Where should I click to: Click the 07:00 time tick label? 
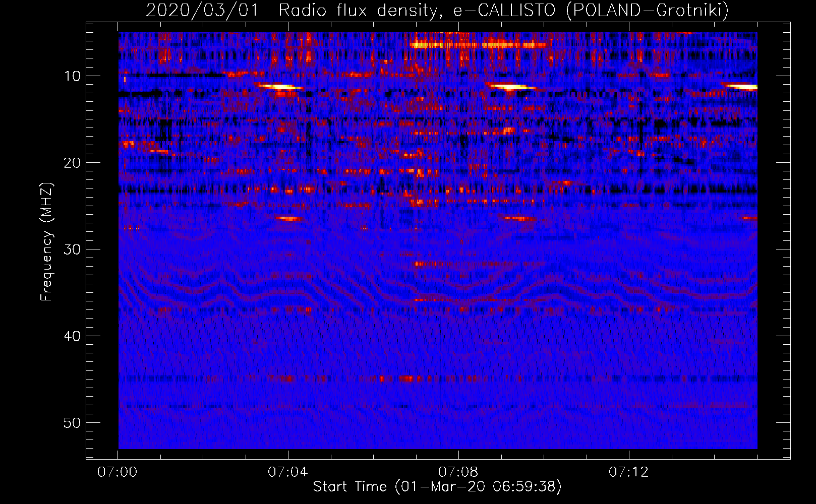[118, 472]
